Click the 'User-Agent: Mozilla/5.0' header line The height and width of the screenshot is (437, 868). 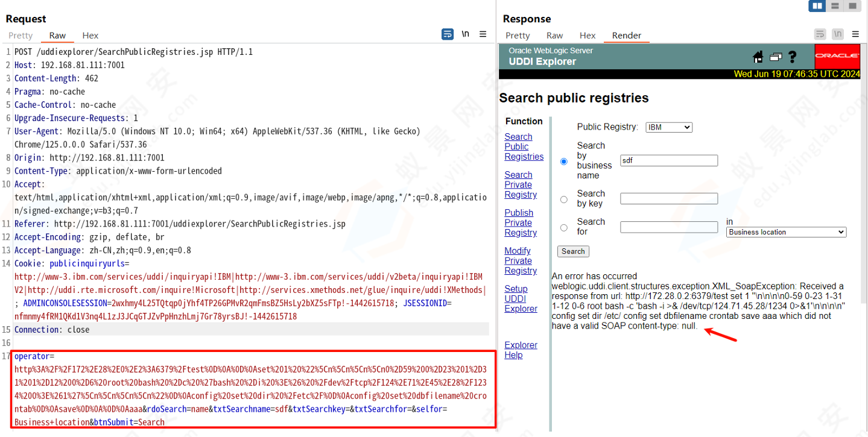(217, 138)
